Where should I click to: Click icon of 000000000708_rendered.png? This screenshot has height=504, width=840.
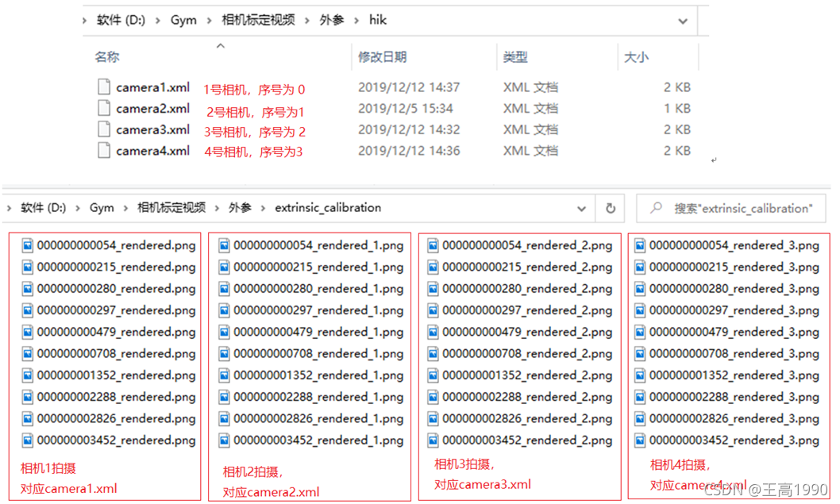click(x=27, y=353)
